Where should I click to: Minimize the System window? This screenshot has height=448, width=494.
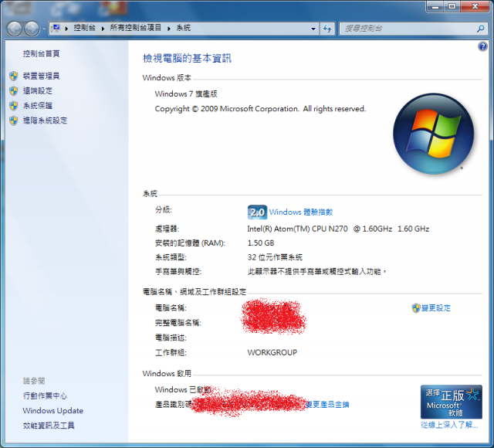coord(435,6)
